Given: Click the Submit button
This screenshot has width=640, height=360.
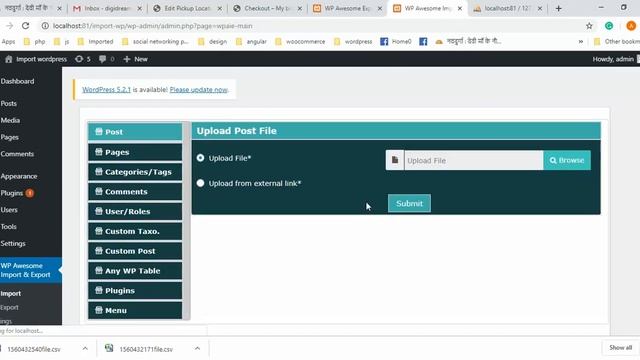Looking at the screenshot, I should (409, 203).
